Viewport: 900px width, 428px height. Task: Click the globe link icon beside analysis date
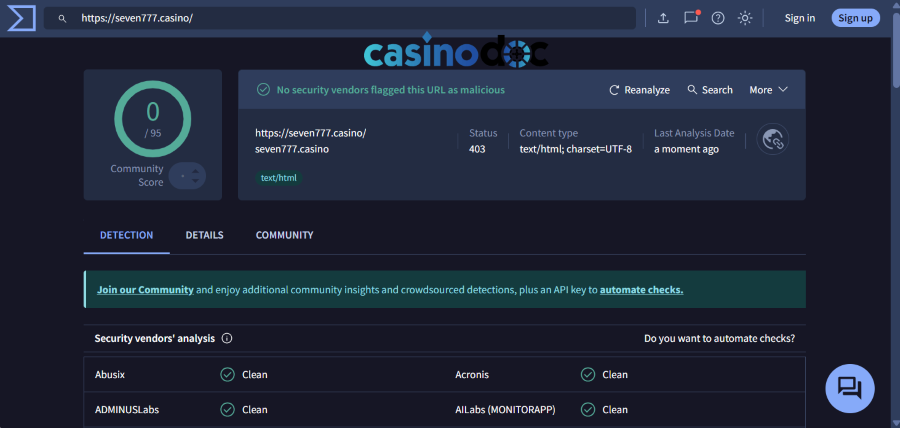pos(773,139)
